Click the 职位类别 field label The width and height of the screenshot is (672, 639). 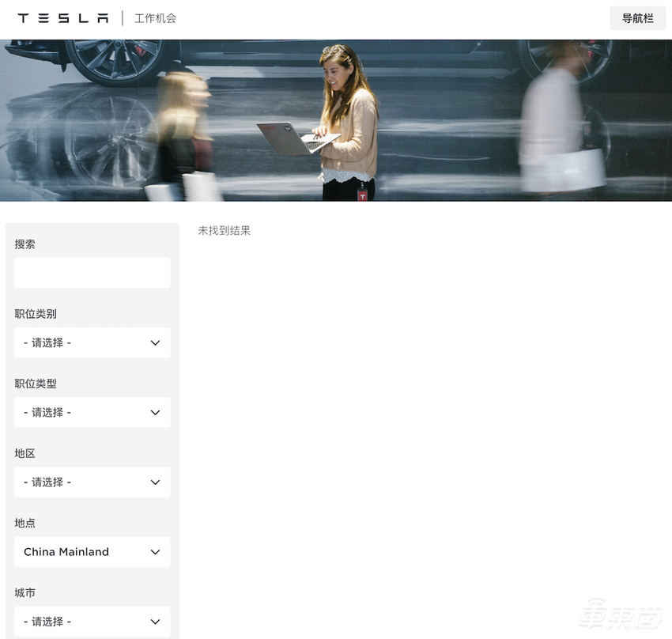coord(36,314)
